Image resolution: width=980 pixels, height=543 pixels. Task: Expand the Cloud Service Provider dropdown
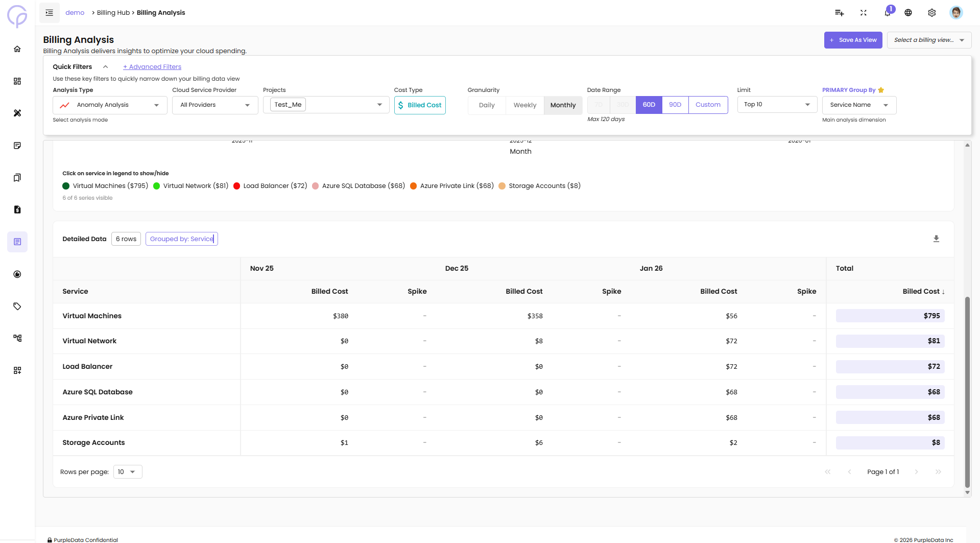click(x=215, y=105)
